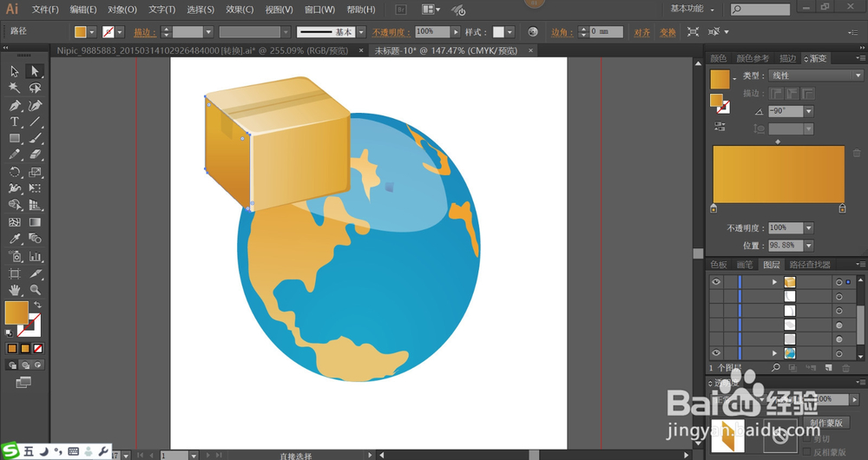The width and height of the screenshot is (868, 460).
Task: Open the 样式 graphic style dropdown
Action: [510, 32]
